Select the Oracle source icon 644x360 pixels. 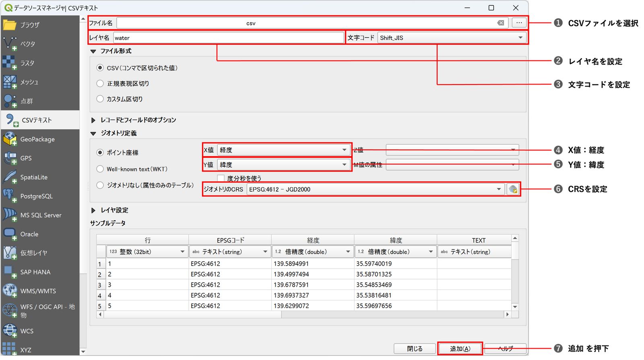pyautogui.click(x=10, y=234)
